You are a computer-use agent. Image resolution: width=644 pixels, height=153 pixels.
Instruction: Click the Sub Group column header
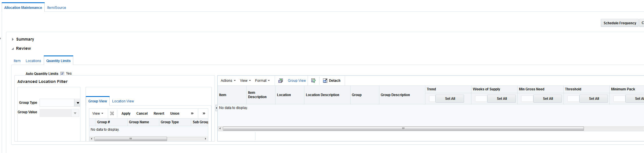pyautogui.click(x=200, y=122)
